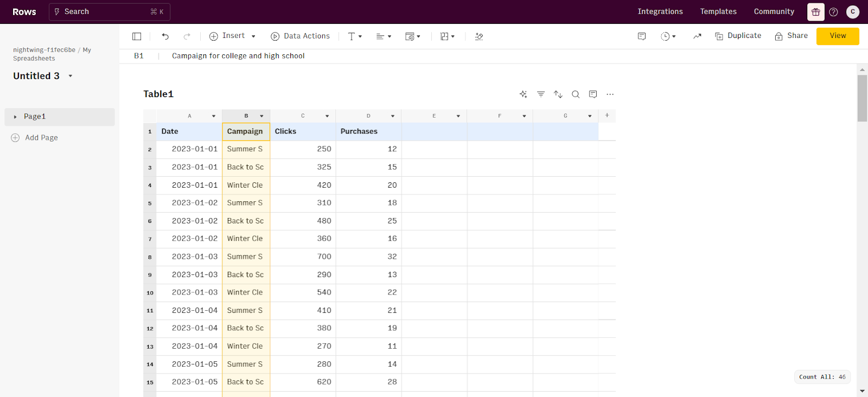The height and width of the screenshot is (397, 868).
Task: Click the scrollbar up arrow
Action: [862, 69]
